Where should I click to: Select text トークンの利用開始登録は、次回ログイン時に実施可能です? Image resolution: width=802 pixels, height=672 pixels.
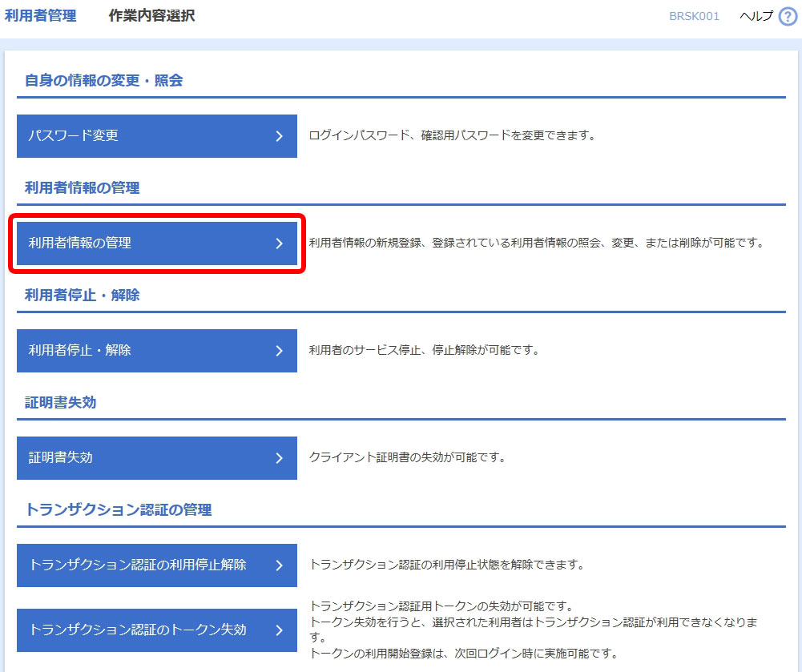[x=464, y=654]
